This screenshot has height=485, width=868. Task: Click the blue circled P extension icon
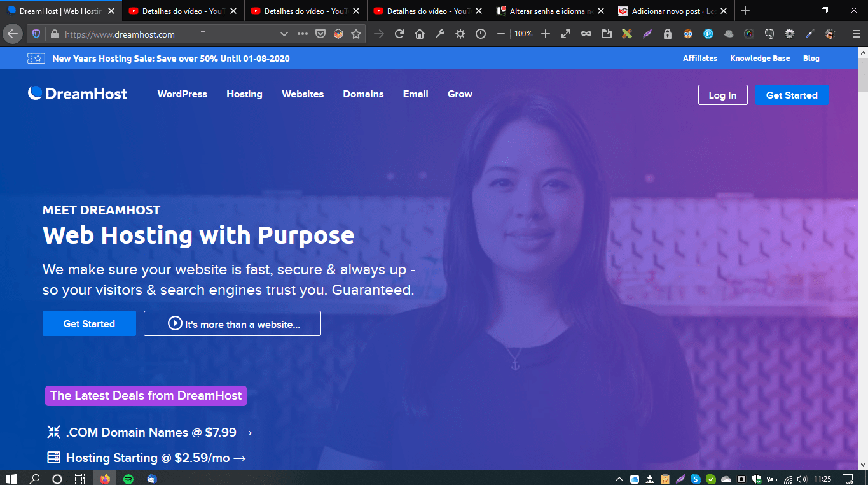(x=708, y=34)
